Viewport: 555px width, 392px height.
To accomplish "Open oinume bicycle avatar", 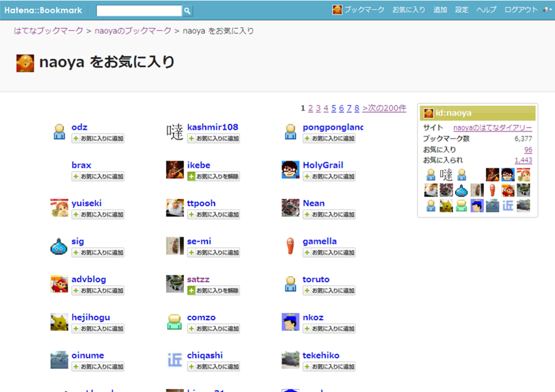I will pyautogui.click(x=59, y=360).
